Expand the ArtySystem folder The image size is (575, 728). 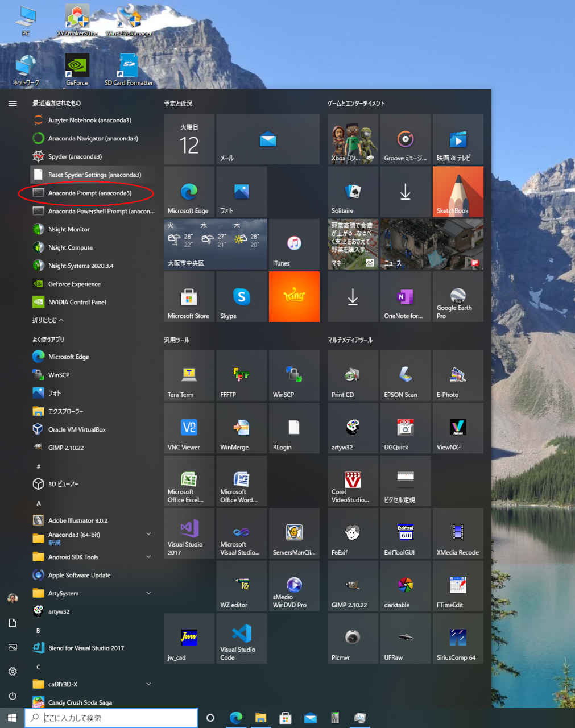(x=92, y=593)
